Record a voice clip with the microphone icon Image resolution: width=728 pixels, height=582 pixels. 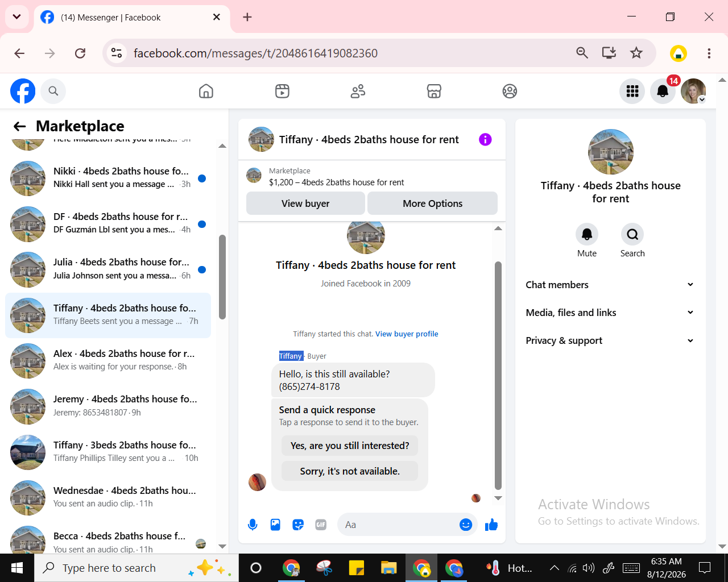click(253, 525)
